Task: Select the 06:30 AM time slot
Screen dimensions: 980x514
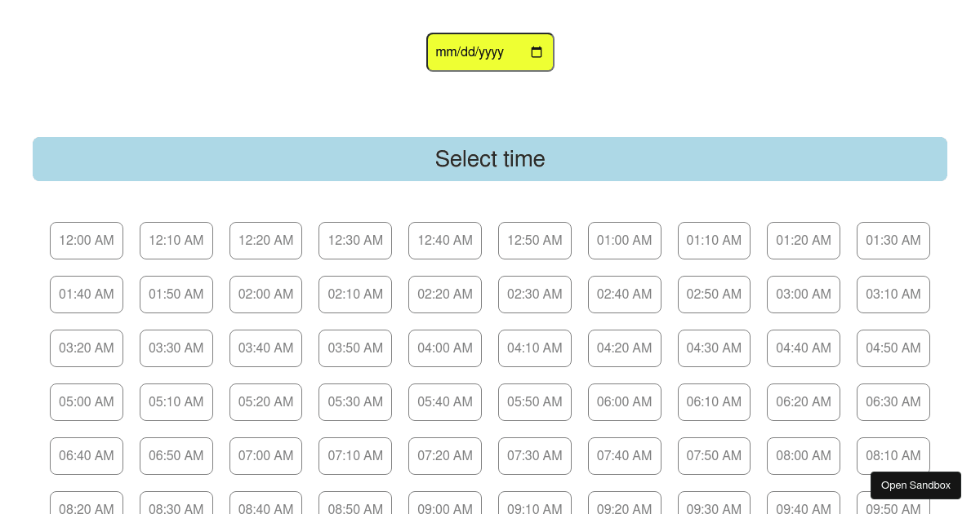Action: 893,402
